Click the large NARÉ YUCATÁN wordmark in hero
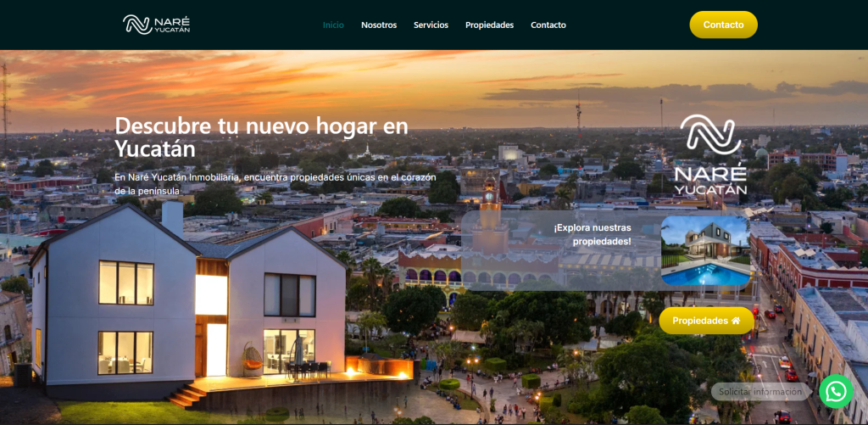This screenshot has height=425, width=868. tap(710, 179)
